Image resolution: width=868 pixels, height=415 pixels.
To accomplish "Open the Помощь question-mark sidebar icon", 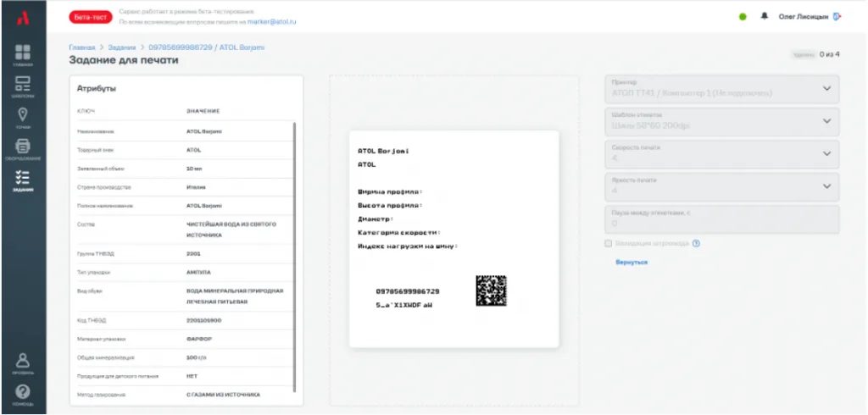I will pos(23,395).
